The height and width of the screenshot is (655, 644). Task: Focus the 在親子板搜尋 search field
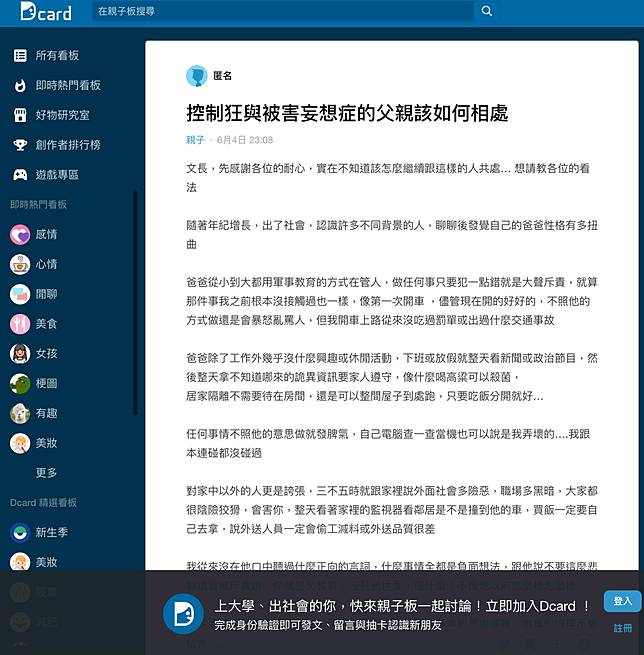coord(283,11)
